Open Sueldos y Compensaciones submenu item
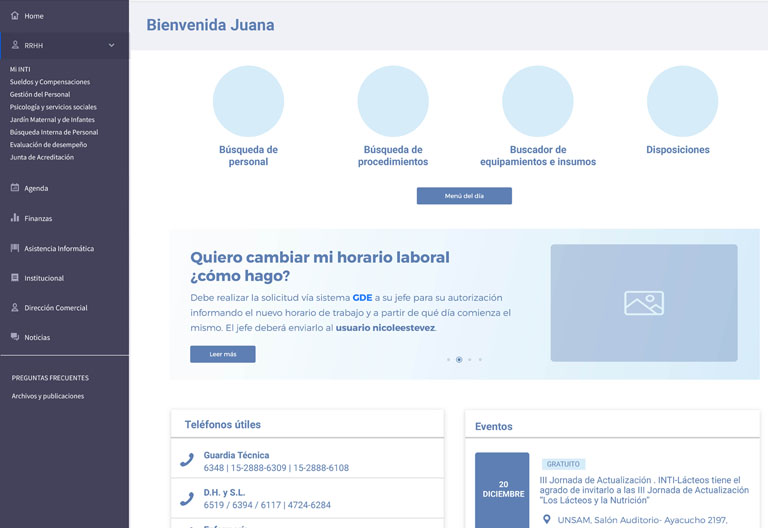The image size is (768, 528). tap(50, 82)
